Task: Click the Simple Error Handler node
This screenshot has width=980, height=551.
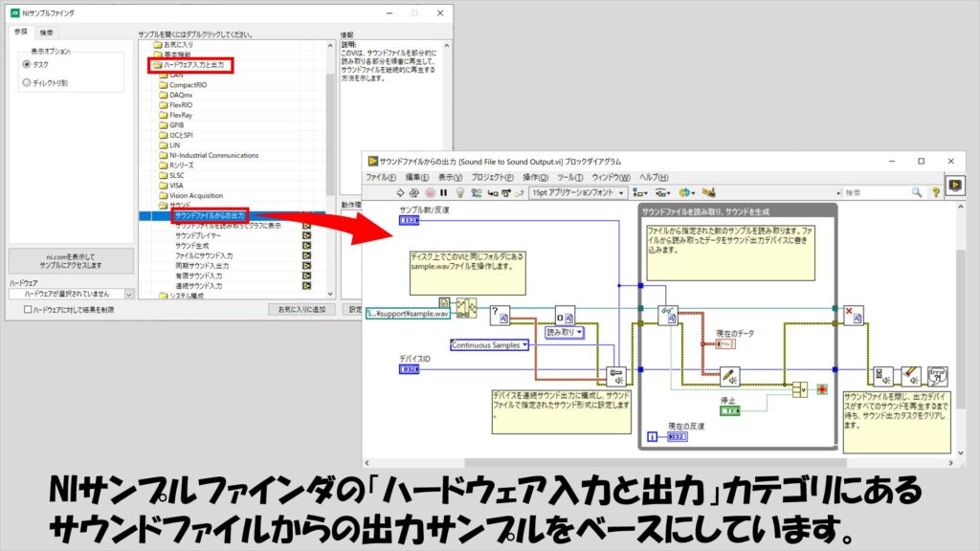Action: pyautogui.click(x=937, y=376)
